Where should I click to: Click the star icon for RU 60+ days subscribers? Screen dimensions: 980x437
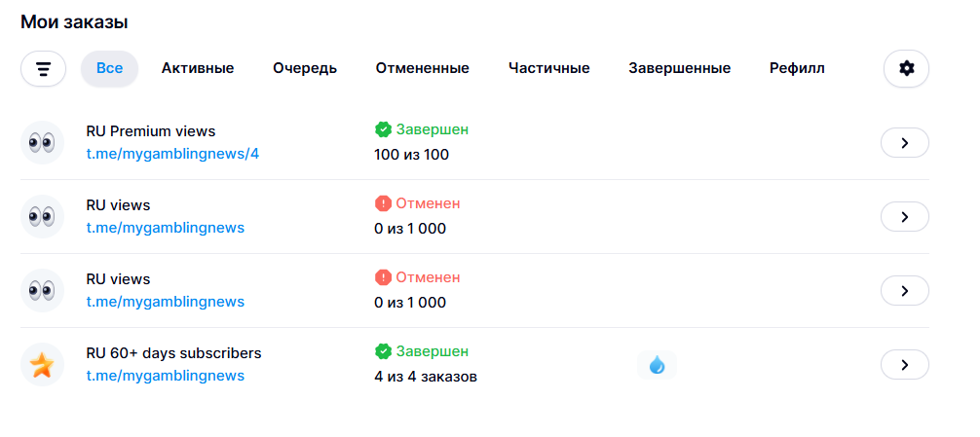43,365
